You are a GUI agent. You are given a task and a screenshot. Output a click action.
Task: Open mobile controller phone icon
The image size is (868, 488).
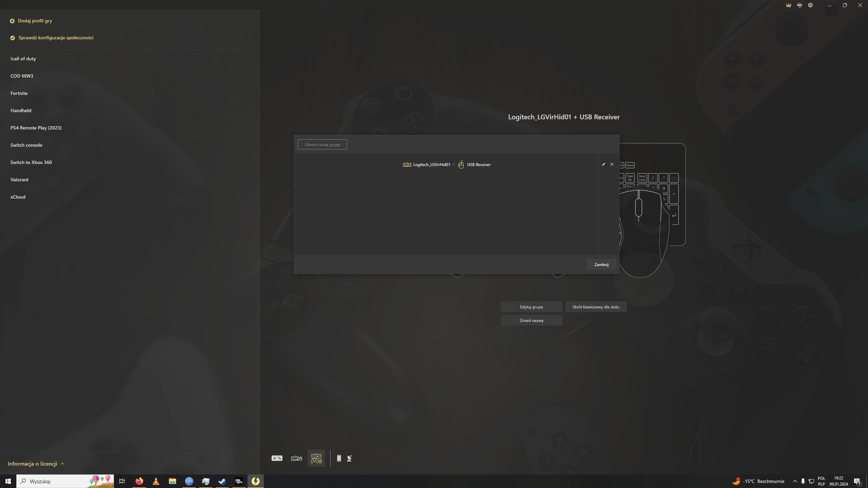point(339,458)
